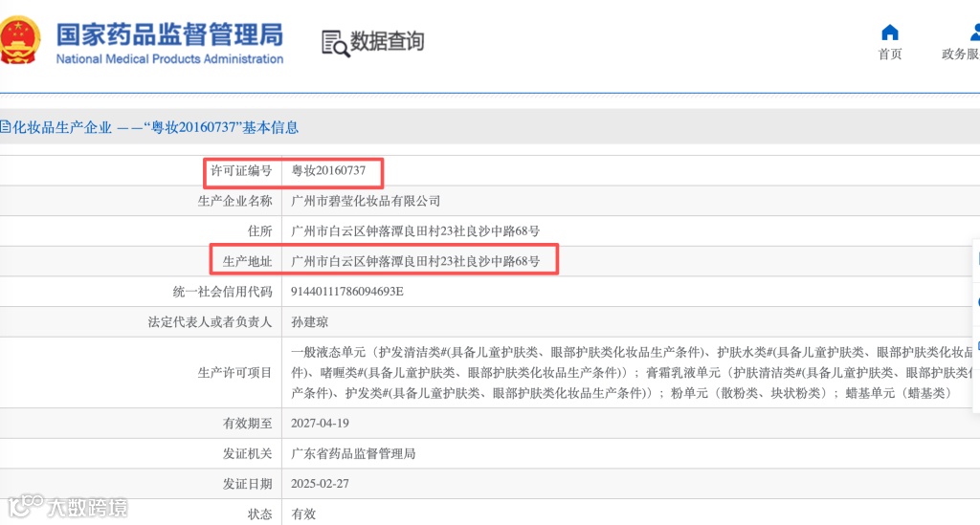
Task: Select the label 住所
Action: 259,231
